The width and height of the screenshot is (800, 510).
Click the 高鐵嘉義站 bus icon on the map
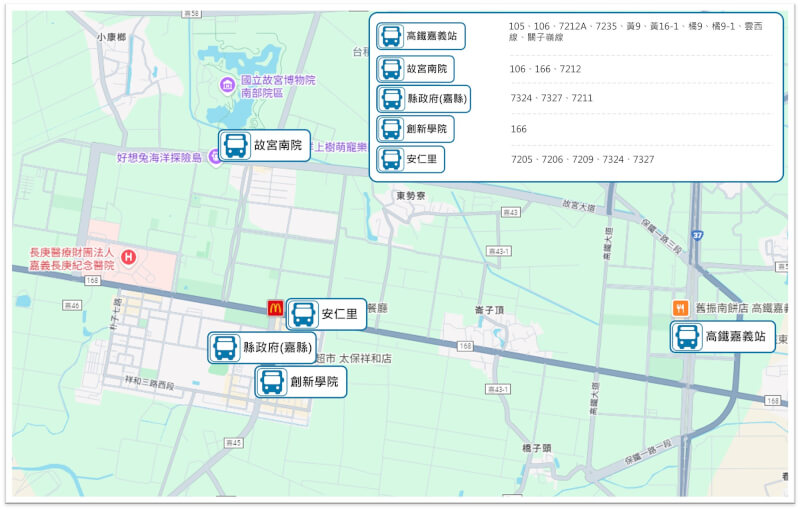pyautogui.click(x=687, y=337)
